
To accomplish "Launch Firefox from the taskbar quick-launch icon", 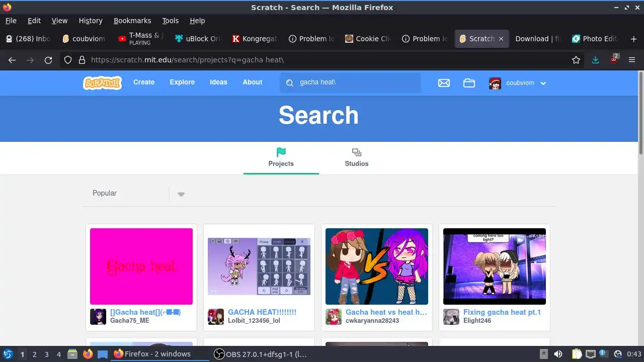I will [x=88, y=354].
